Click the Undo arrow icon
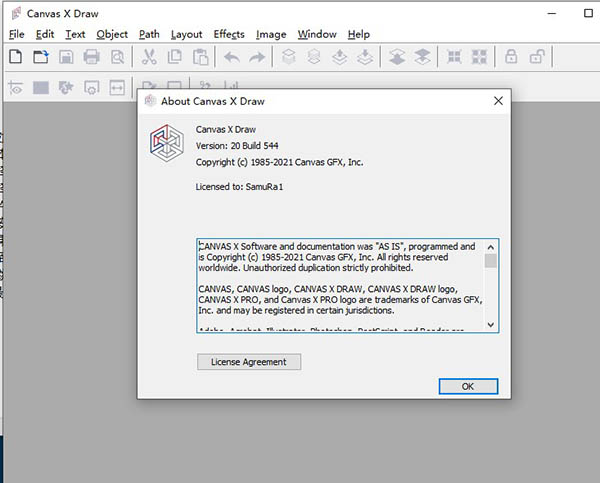Viewport: 600px width, 483px height. pyautogui.click(x=232, y=57)
